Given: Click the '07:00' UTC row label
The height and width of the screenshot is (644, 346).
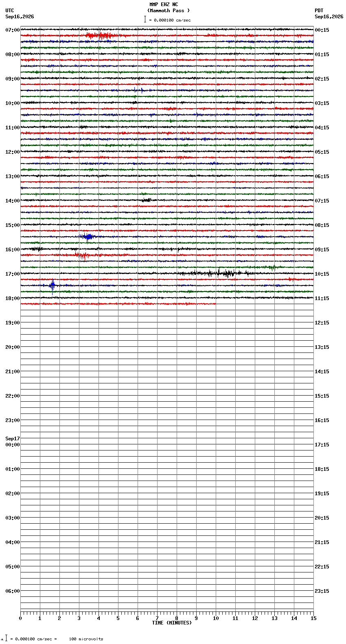Looking at the screenshot, I should [x=13, y=30].
